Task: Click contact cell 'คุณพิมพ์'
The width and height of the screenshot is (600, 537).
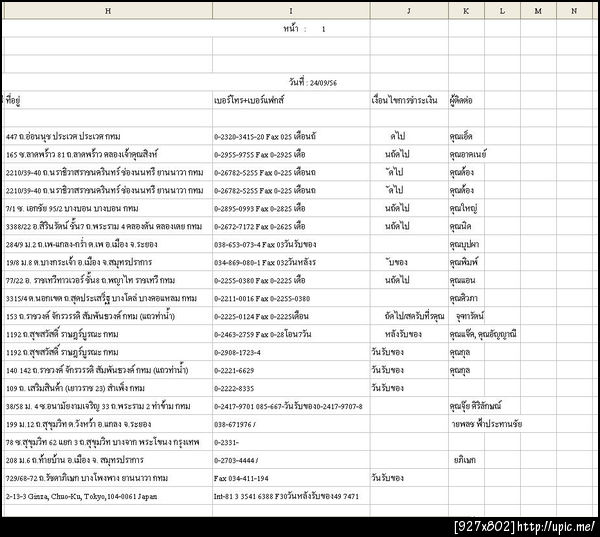Action: click(466, 262)
